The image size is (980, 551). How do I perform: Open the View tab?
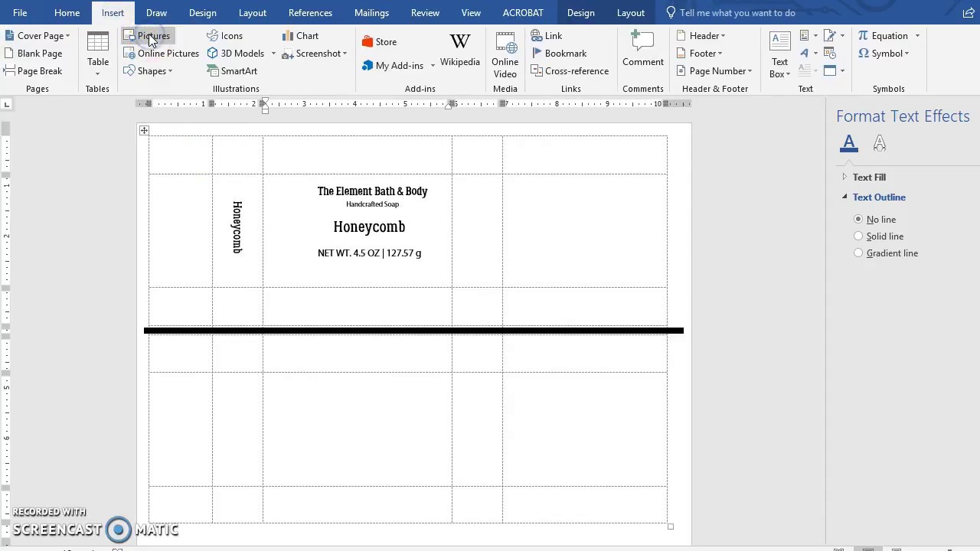(x=471, y=13)
